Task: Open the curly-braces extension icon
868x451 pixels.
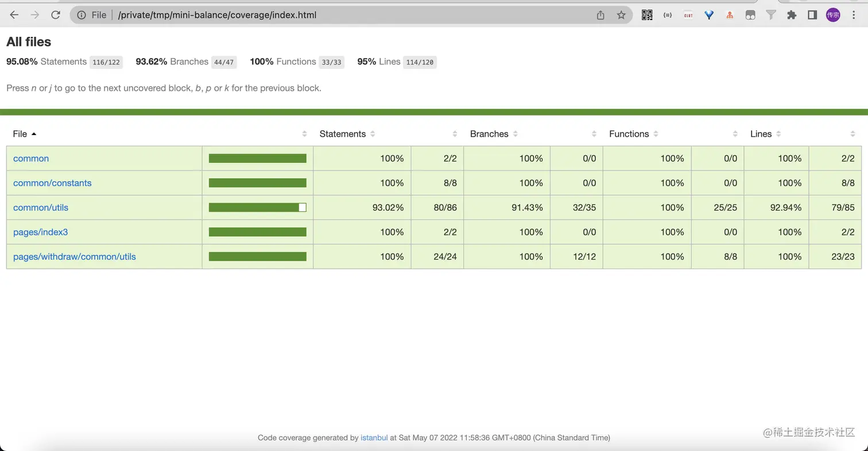Action: point(668,15)
